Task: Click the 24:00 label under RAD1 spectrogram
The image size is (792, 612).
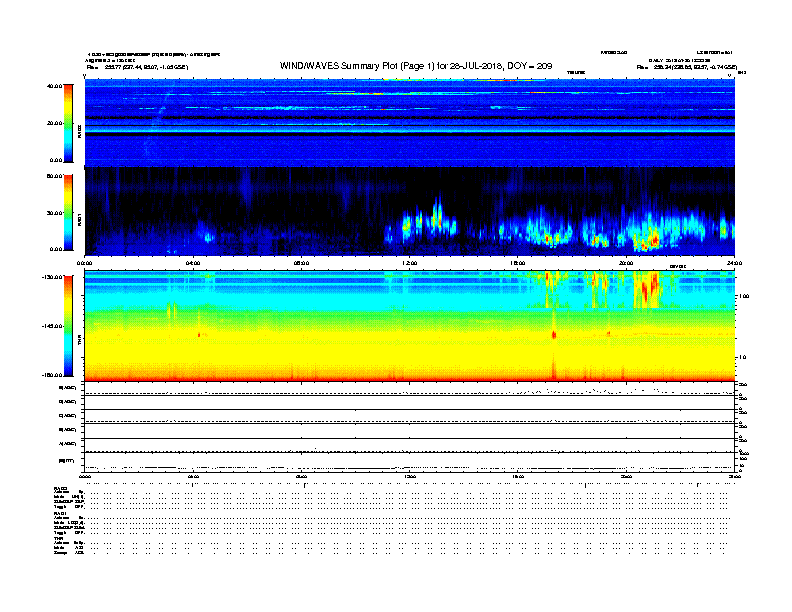Action: tap(734, 263)
